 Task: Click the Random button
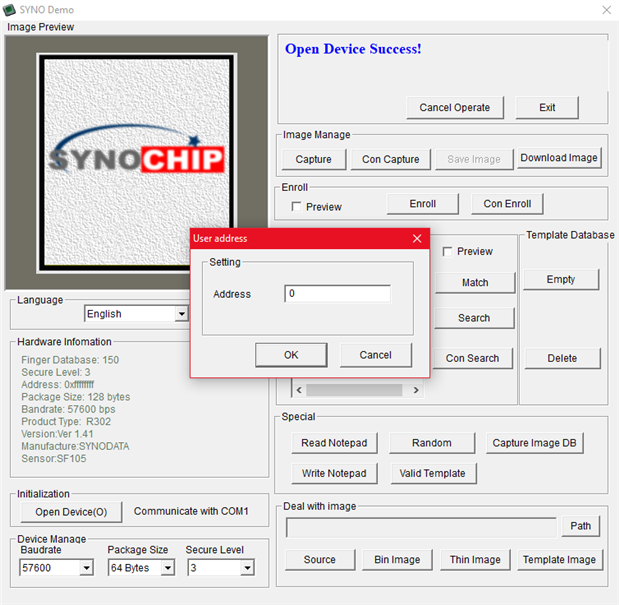pyautogui.click(x=432, y=443)
